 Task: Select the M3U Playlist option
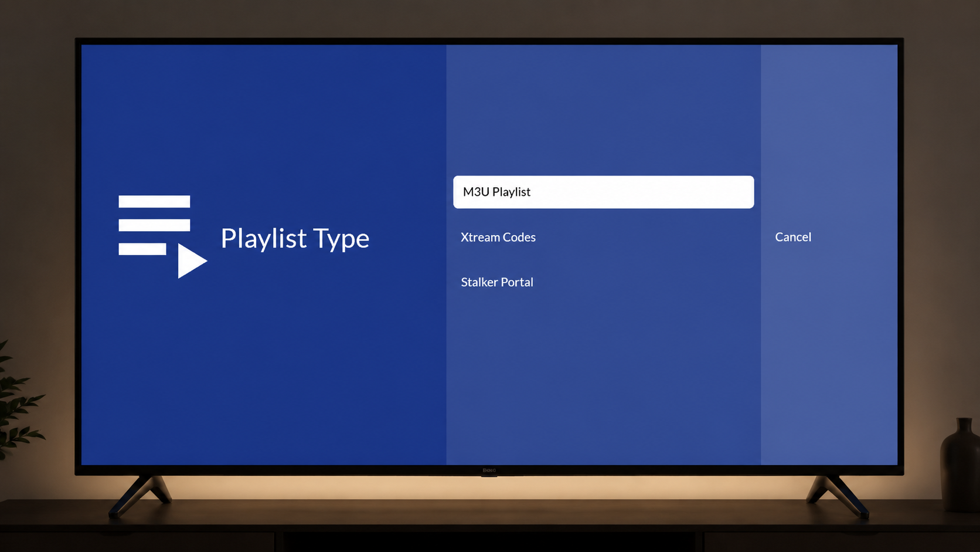tap(603, 192)
